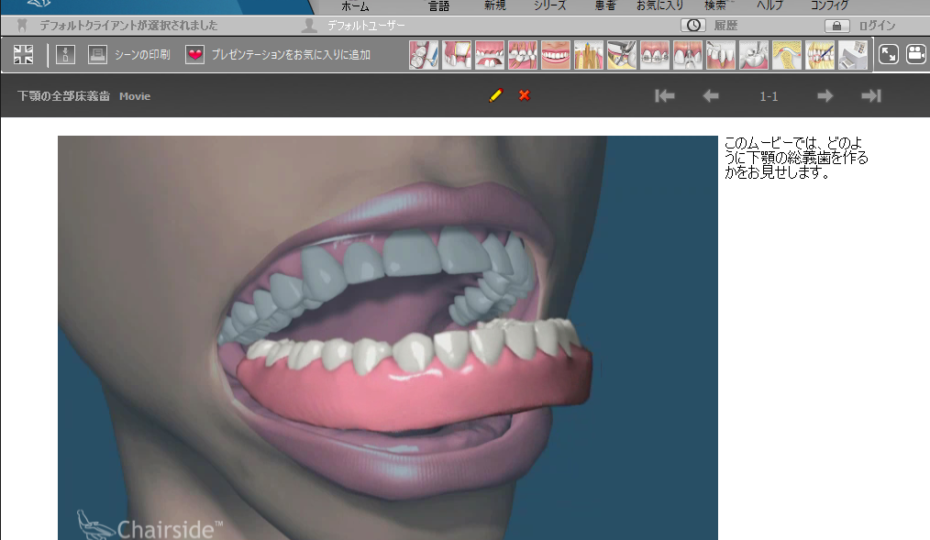Screen dimensions: 930x540
Task: Click the printer icon for scene printing
Action: pyautogui.click(x=97, y=55)
